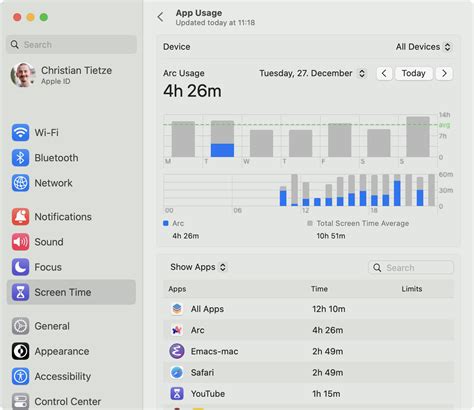The image size is (474, 410).
Task: Open Wi-Fi settings icon
Action: coord(20,132)
